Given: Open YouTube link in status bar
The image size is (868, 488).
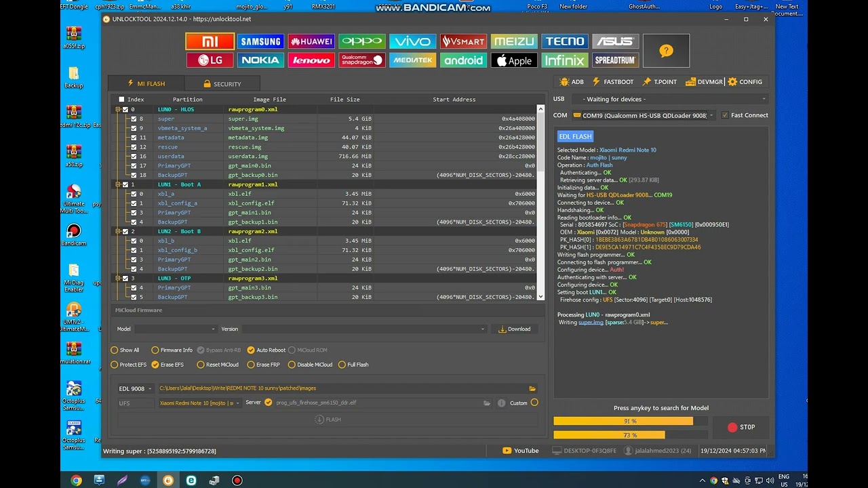Looking at the screenshot, I should (x=520, y=451).
